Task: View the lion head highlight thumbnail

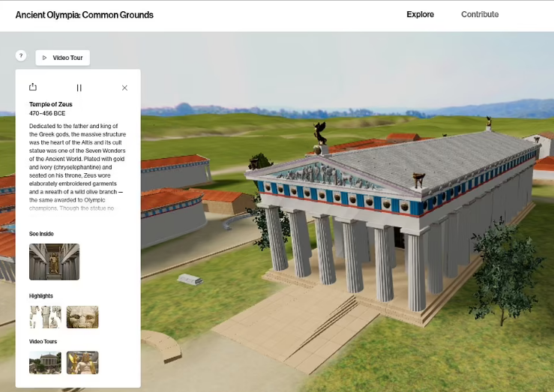Action: tap(82, 317)
